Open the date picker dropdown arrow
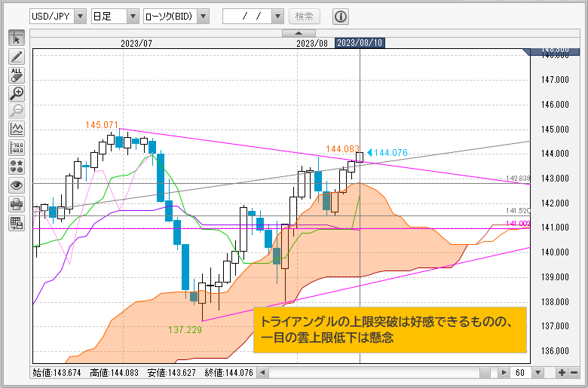 coord(277,16)
